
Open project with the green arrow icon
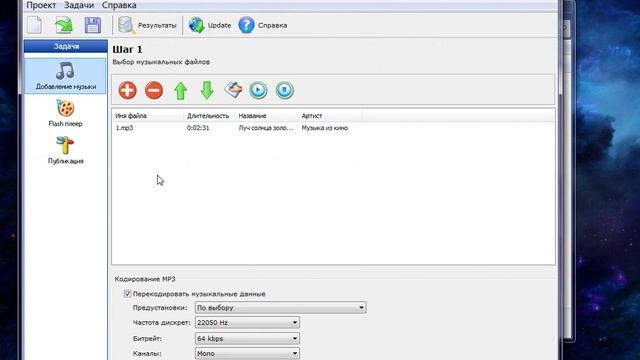(x=64, y=25)
